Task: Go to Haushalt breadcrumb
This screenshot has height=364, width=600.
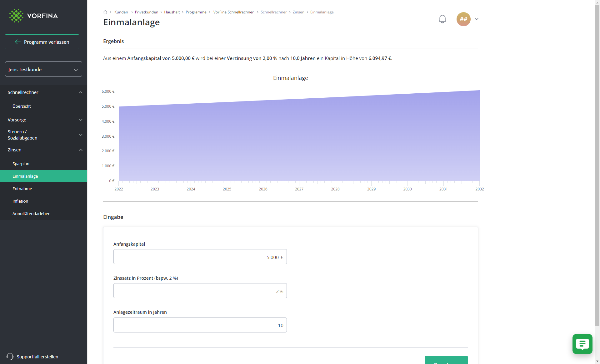Action: [172, 12]
